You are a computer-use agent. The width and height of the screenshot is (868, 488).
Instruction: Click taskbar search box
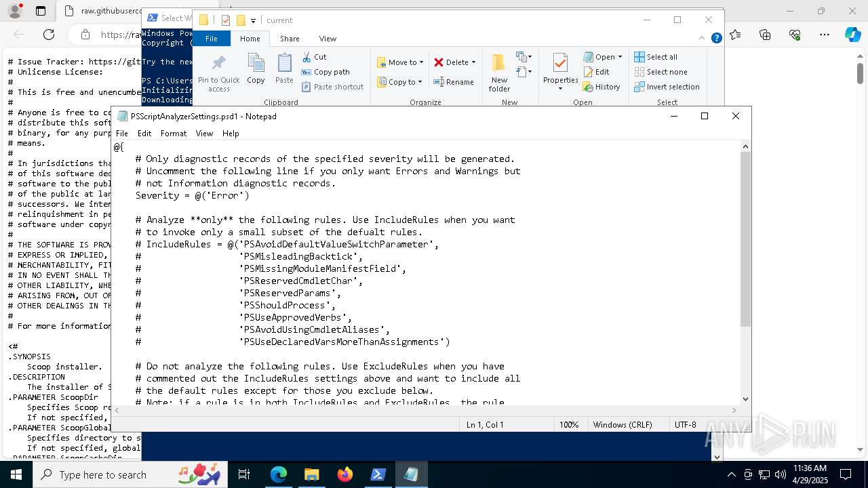132,474
